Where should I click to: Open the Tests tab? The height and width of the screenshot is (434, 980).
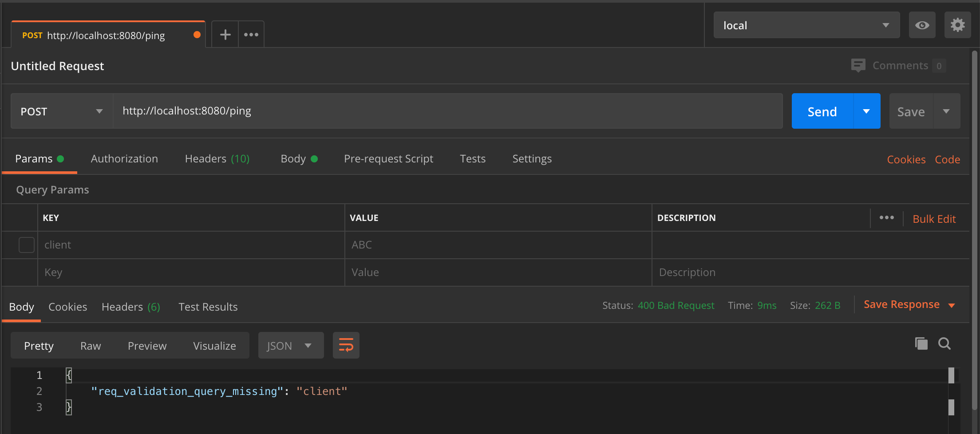coord(473,159)
